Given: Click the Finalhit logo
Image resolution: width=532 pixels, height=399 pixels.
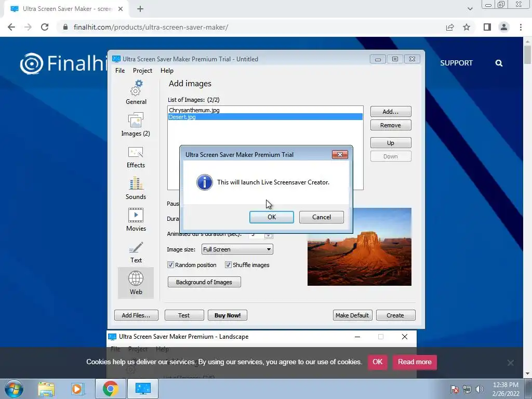Looking at the screenshot, I should pos(64,63).
